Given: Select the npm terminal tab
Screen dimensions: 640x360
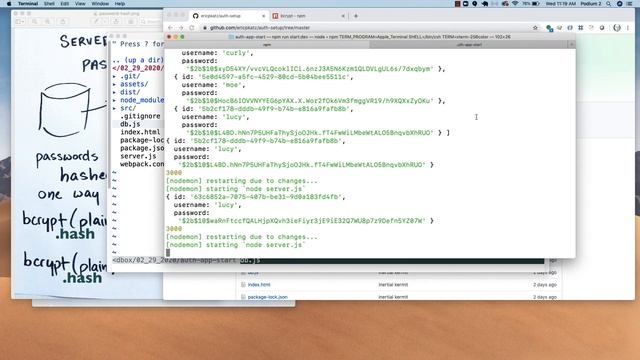Looking at the screenshot, I should (x=267, y=45).
